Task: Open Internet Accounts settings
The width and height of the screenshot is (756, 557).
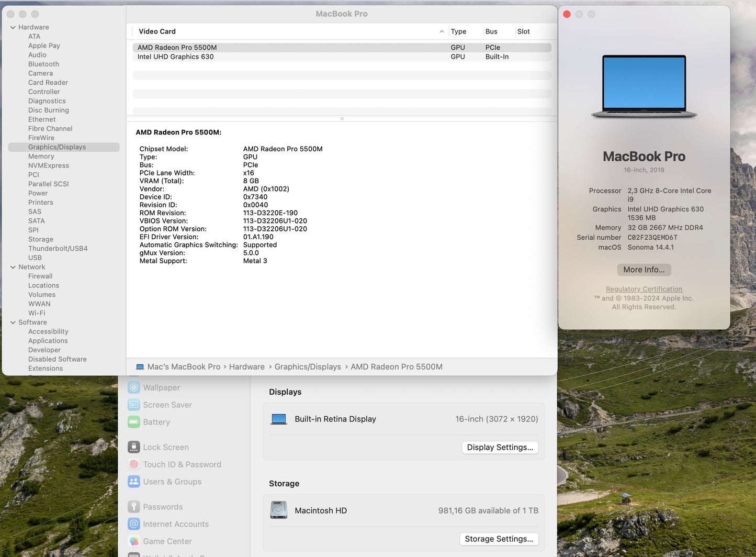Action: pyautogui.click(x=175, y=524)
